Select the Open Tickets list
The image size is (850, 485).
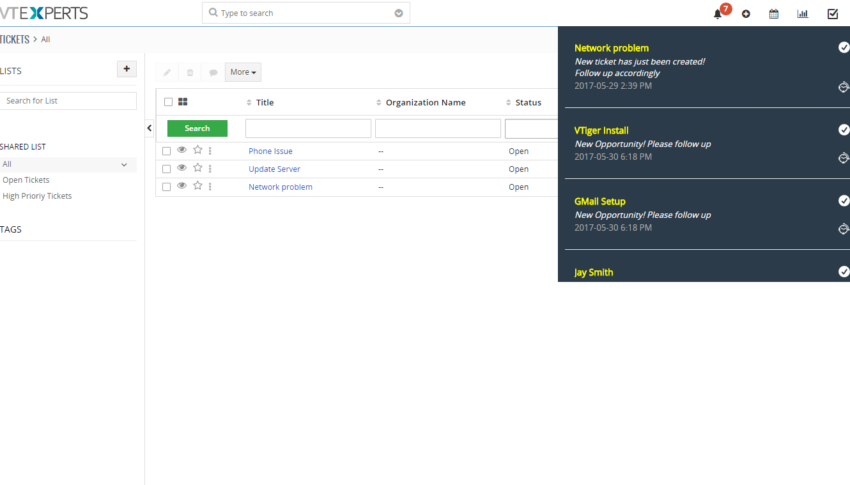point(26,180)
